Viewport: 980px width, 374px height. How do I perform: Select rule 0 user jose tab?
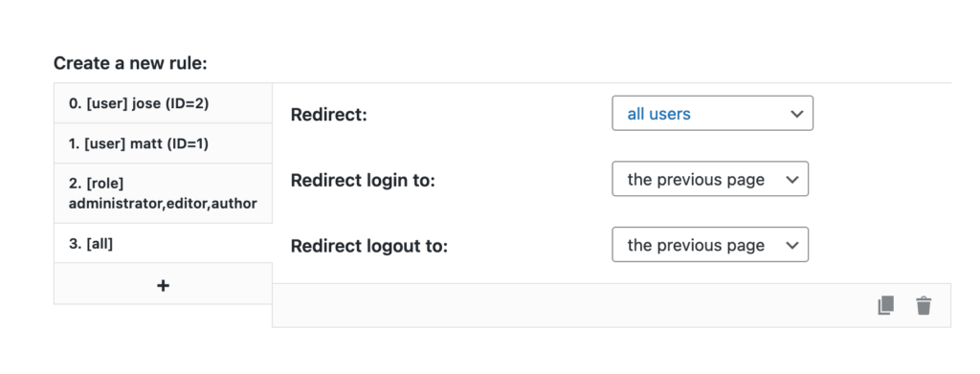pyautogui.click(x=163, y=103)
